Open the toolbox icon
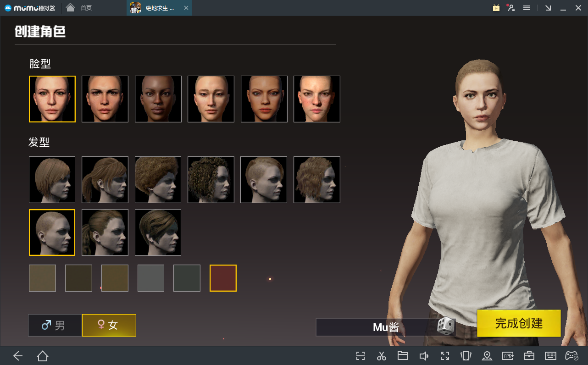 (529, 356)
